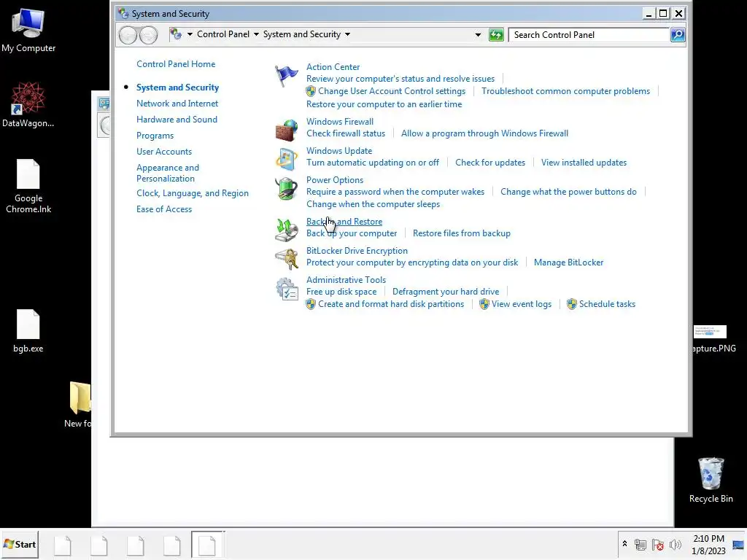Click the Backup and Restore icon
747x560 pixels.
286,230
